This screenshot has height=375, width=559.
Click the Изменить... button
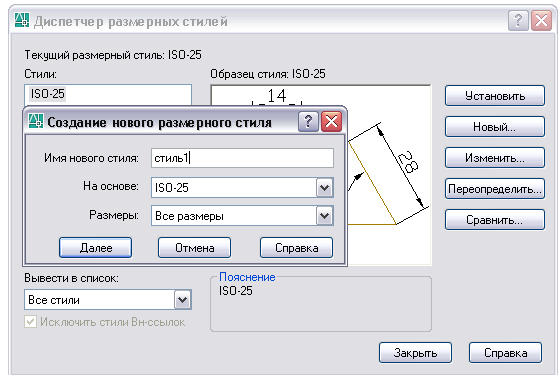click(495, 158)
